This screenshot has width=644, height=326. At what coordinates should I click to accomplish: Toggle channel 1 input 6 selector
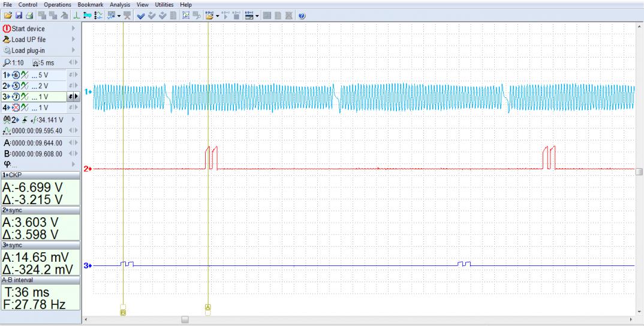pos(16,75)
